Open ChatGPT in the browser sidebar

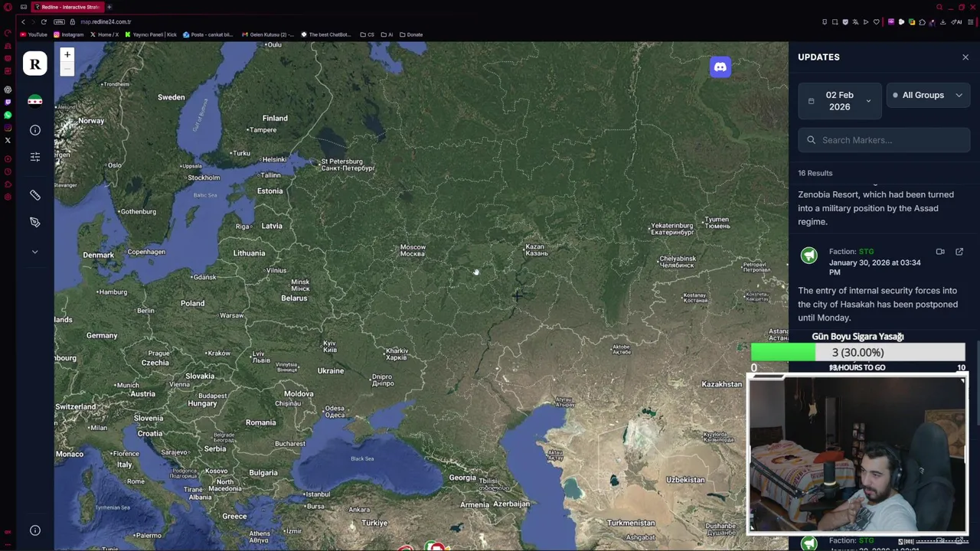click(x=8, y=90)
